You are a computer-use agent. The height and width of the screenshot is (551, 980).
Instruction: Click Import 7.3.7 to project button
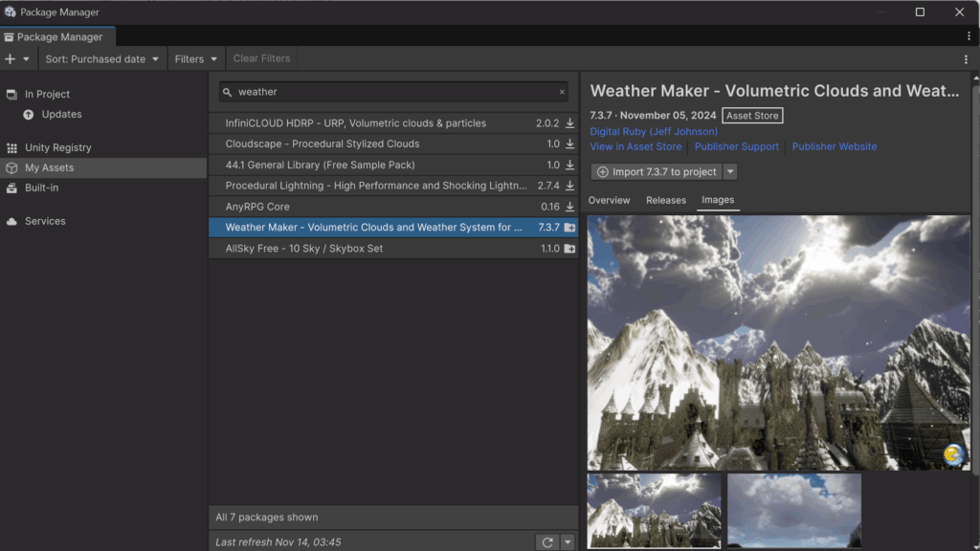(x=656, y=172)
